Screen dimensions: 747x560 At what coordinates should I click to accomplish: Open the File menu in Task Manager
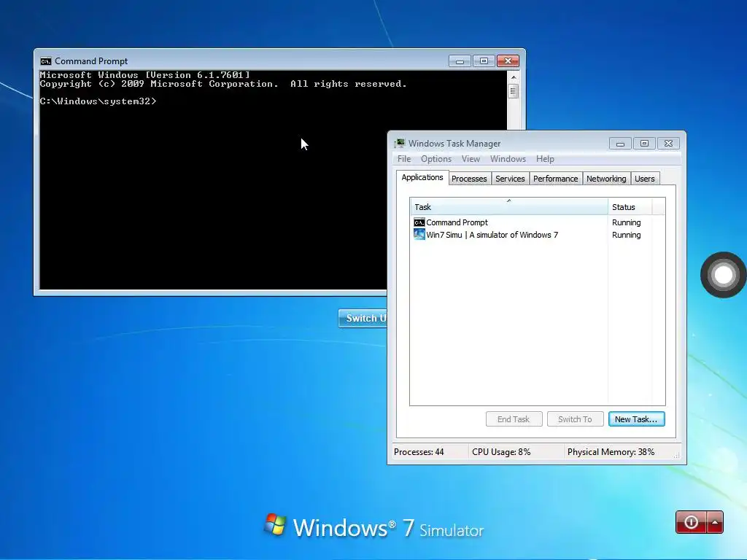(404, 159)
